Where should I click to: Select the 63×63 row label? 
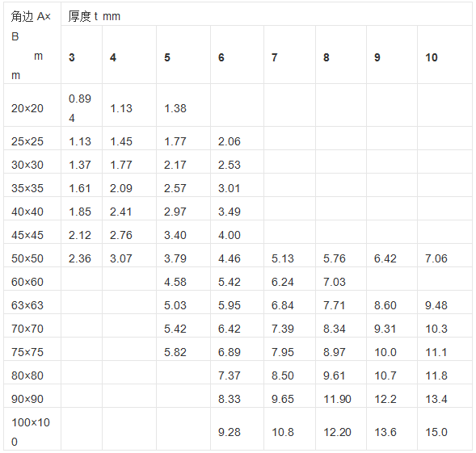click(x=27, y=305)
